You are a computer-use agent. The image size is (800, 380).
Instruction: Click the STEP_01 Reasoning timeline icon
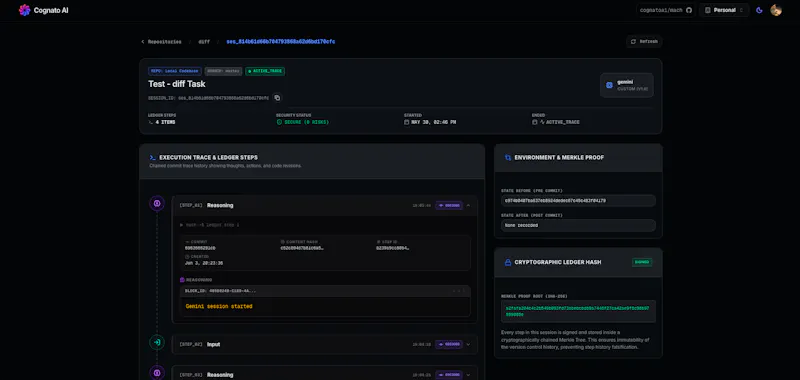tap(157, 204)
